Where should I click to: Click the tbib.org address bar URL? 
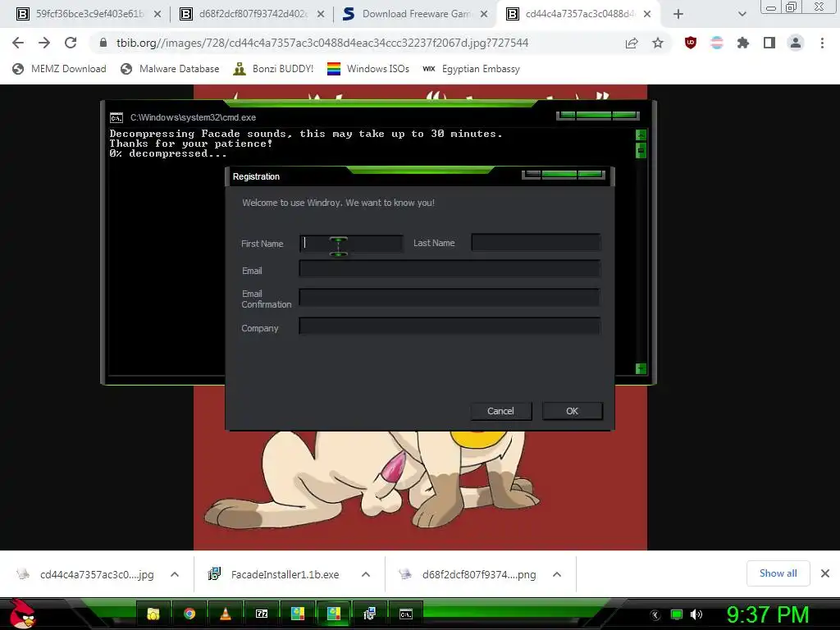pos(322,43)
